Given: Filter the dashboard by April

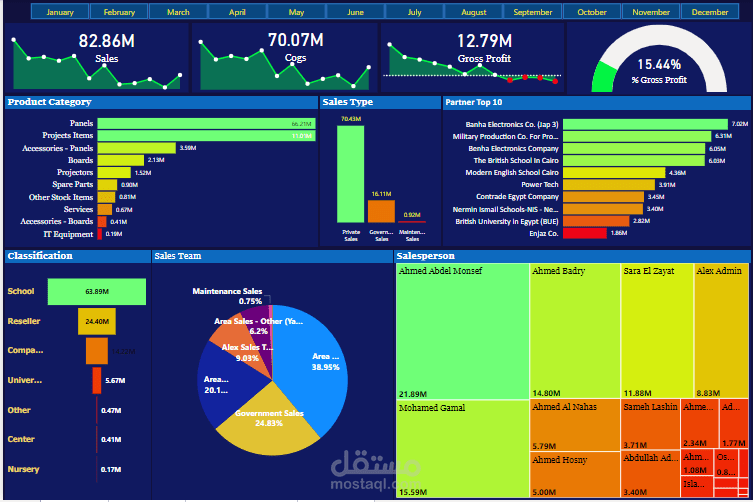Looking at the screenshot, I should [x=237, y=12].
